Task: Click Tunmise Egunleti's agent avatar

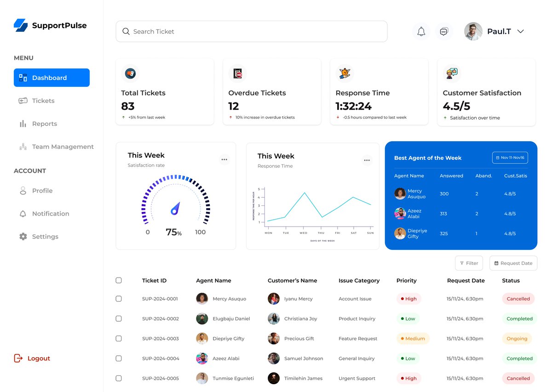Action: 202,378
